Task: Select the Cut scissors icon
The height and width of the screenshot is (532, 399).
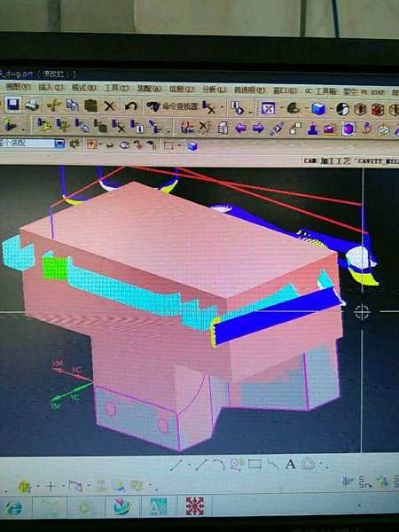Action: [x=53, y=106]
